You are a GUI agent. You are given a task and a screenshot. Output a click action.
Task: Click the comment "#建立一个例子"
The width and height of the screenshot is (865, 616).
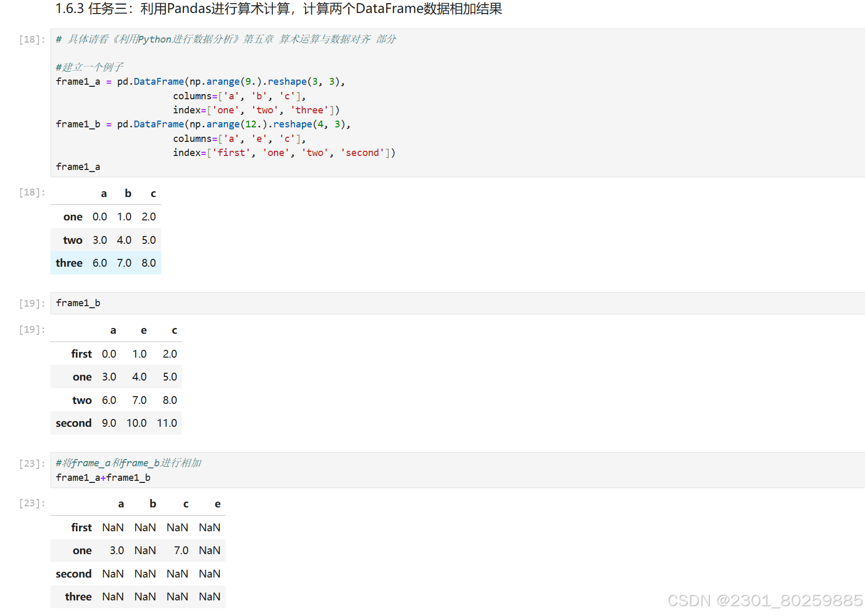(89, 67)
